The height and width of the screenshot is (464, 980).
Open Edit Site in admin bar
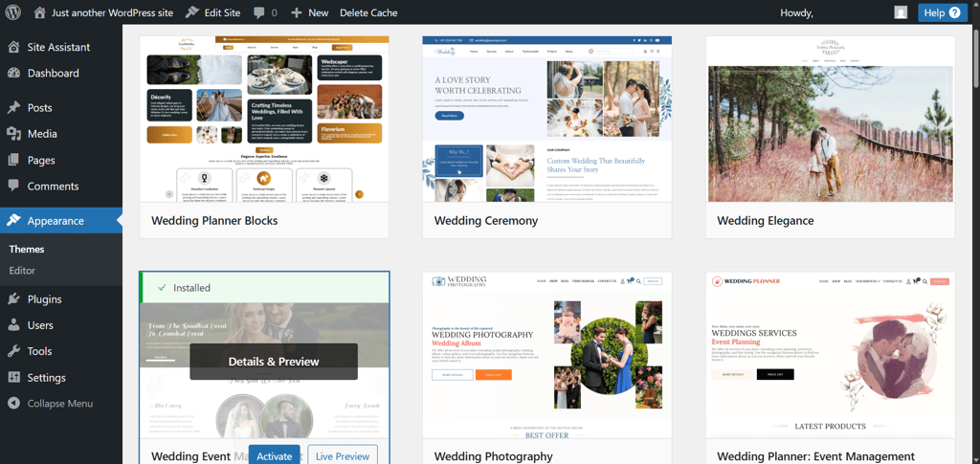pyautogui.click(x=222, y=12)
